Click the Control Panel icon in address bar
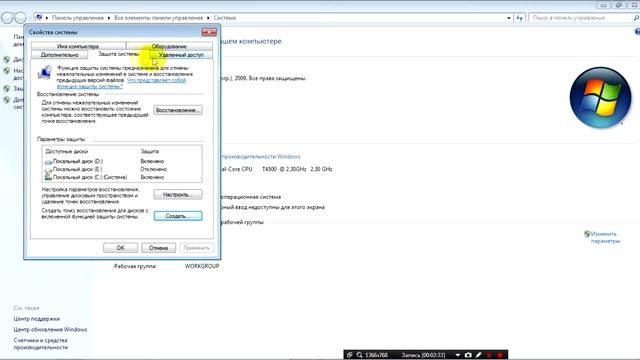 (39, 18)
